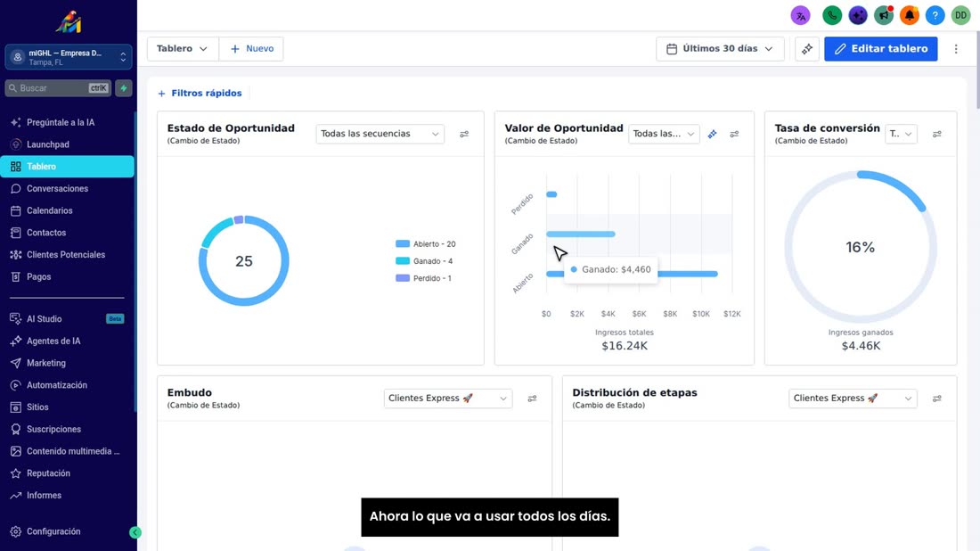The width and height of the screenshot is (980, 551).
Task: Open the Tablero dashboard selector dropdown
Action: pyautogui.click(x=183, y=49)
